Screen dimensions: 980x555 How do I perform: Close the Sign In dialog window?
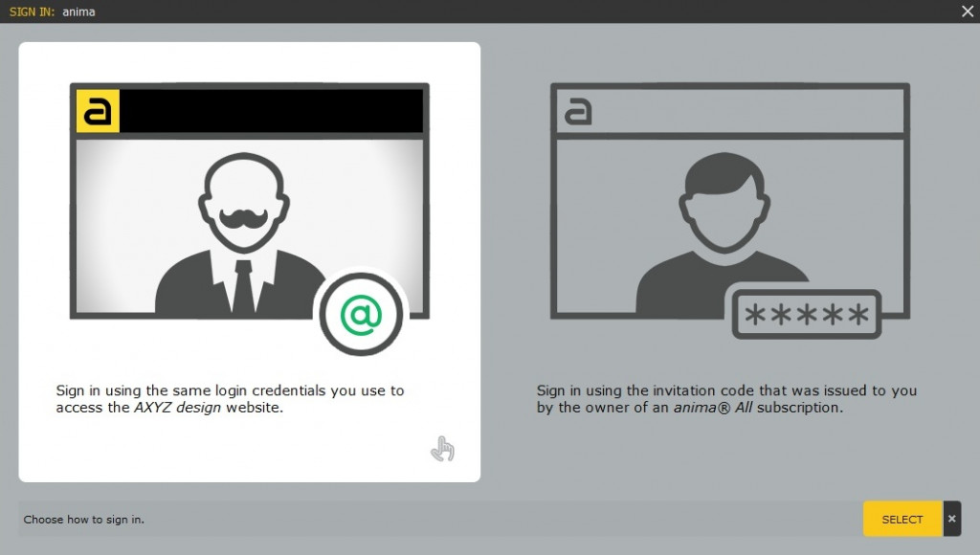click(x=967, y=11)
